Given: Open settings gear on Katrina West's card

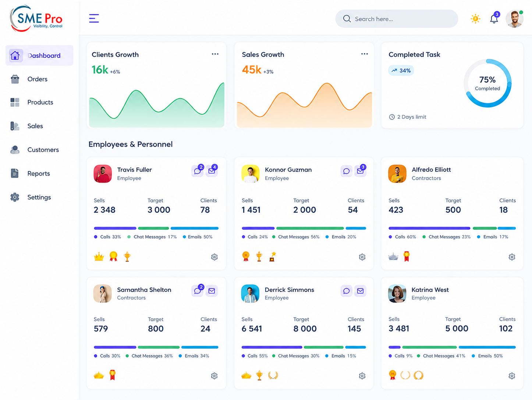Looking at the screenshot, I should click(x=512, y=376).
